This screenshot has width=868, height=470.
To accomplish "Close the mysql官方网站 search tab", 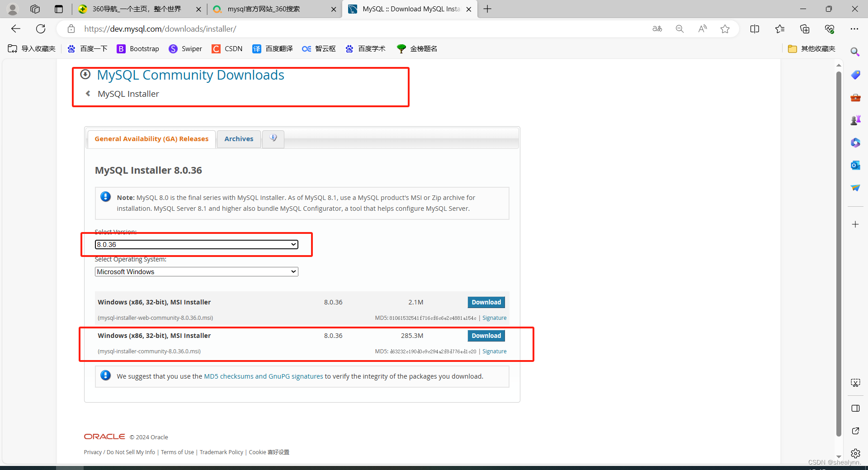I will [x=334, y=9].
